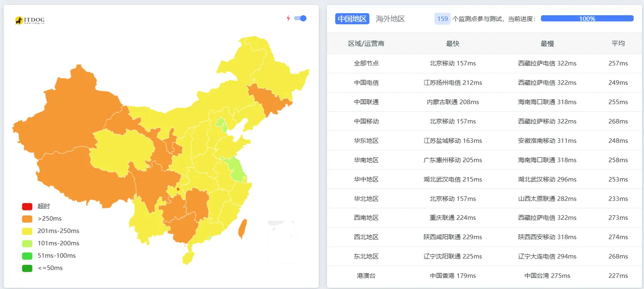Switch to the 海外地区 tab
The width and height of the screenshot is (644, 289).
click(x=390, y=19)
